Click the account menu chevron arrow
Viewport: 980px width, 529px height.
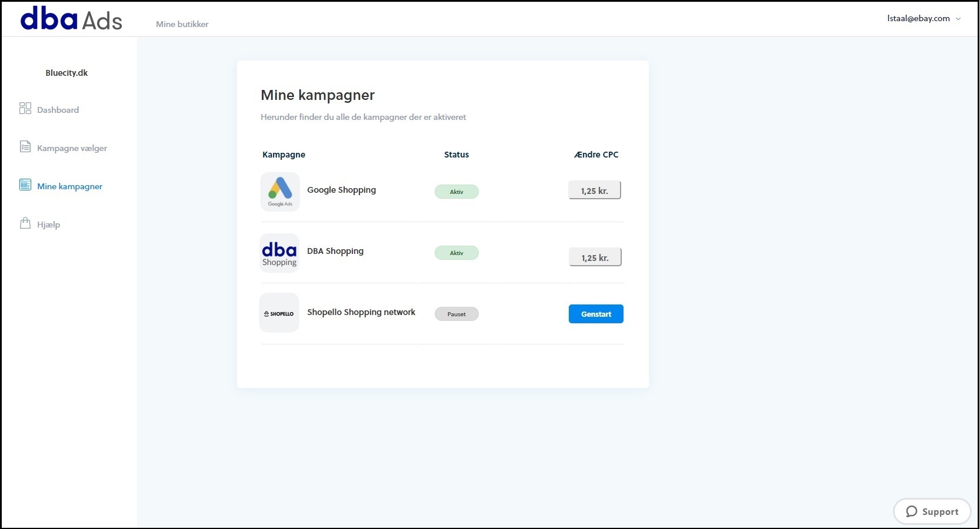958,19
